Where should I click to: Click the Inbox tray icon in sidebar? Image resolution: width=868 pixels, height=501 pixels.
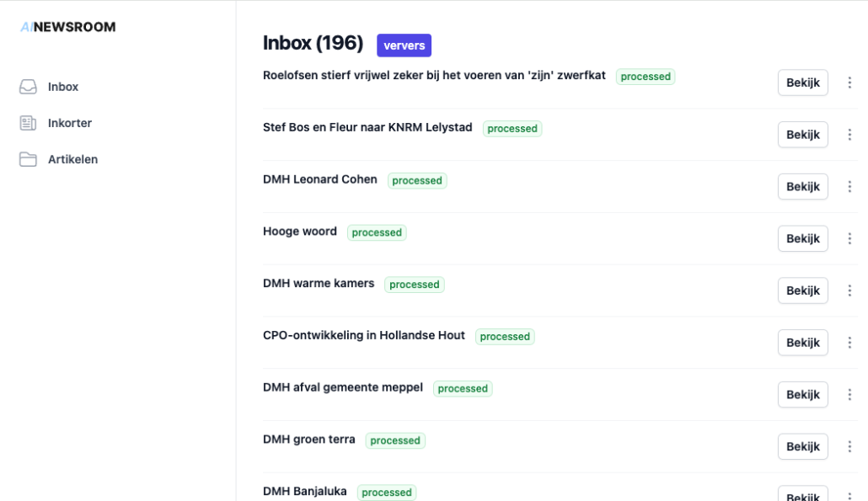click(28, 87)
